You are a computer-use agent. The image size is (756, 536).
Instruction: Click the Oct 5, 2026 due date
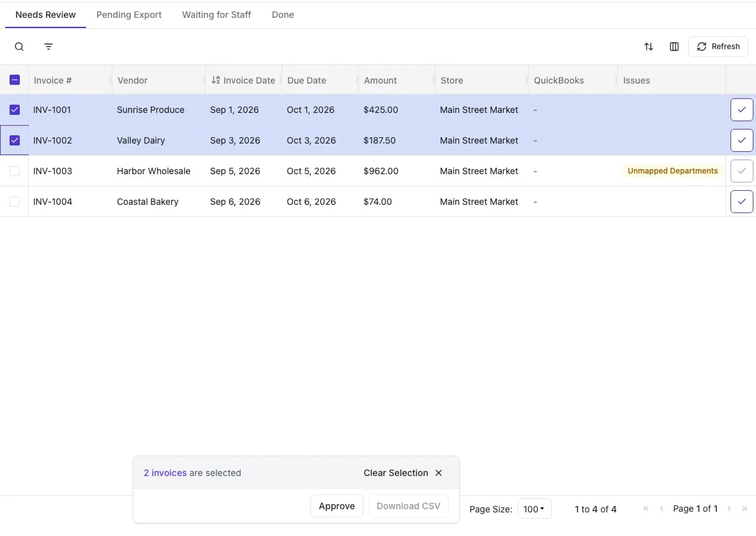311,171
